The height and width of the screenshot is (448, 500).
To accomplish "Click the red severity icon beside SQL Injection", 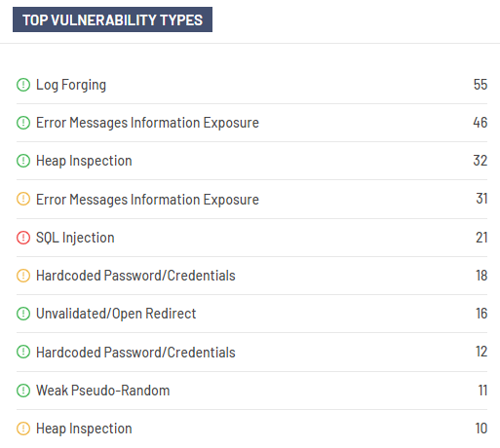I will pyautogui.click(x=23, y=238).
